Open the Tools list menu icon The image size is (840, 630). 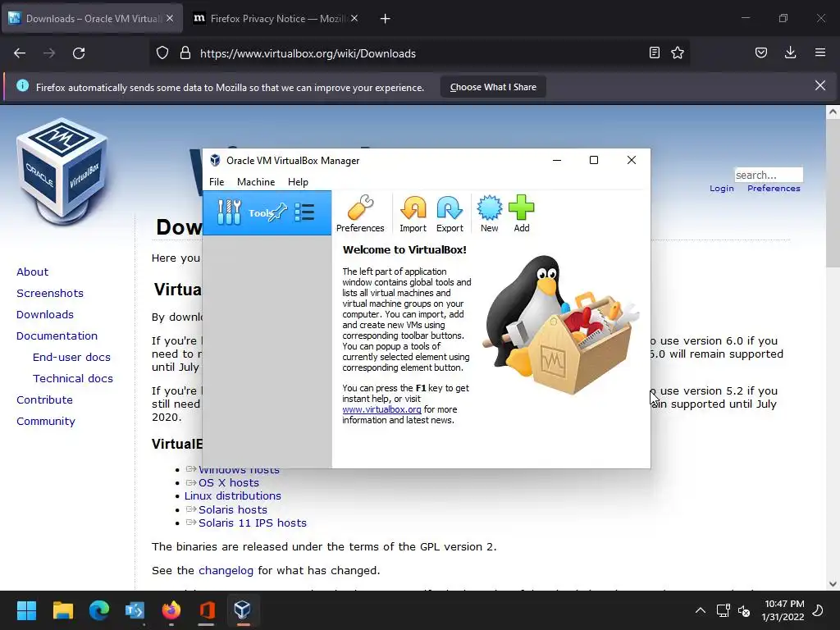pos(304,212)
